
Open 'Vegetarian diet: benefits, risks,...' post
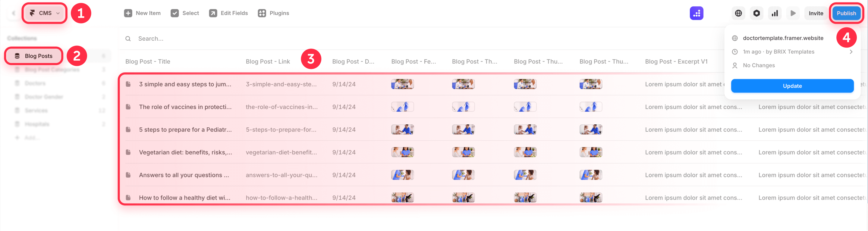pos(185,152)
